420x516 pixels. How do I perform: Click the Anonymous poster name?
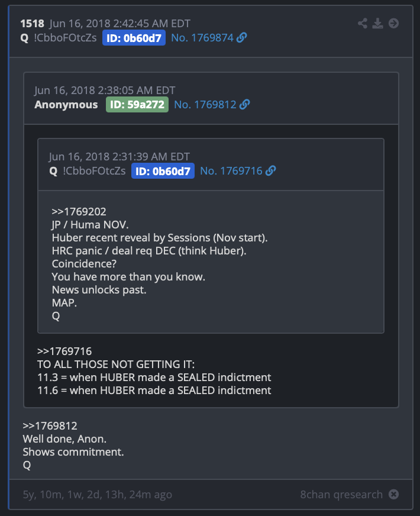coord(66,105)
